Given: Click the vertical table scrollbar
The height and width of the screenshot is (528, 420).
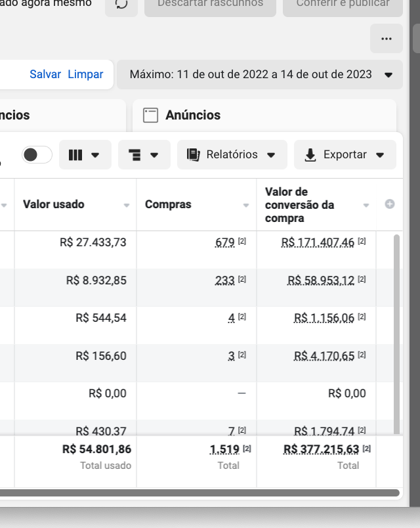Looking at the screenshot, I should tap(396, 328).
